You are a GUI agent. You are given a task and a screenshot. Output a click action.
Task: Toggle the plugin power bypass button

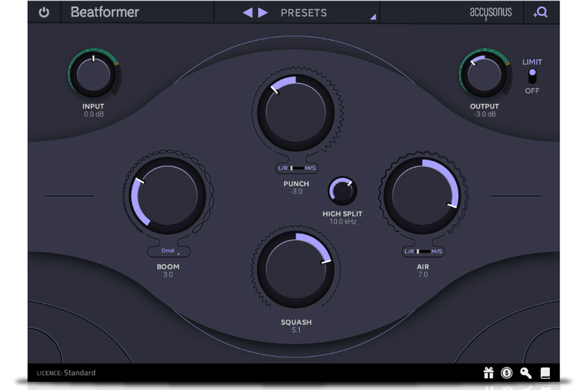pos(44,13)
